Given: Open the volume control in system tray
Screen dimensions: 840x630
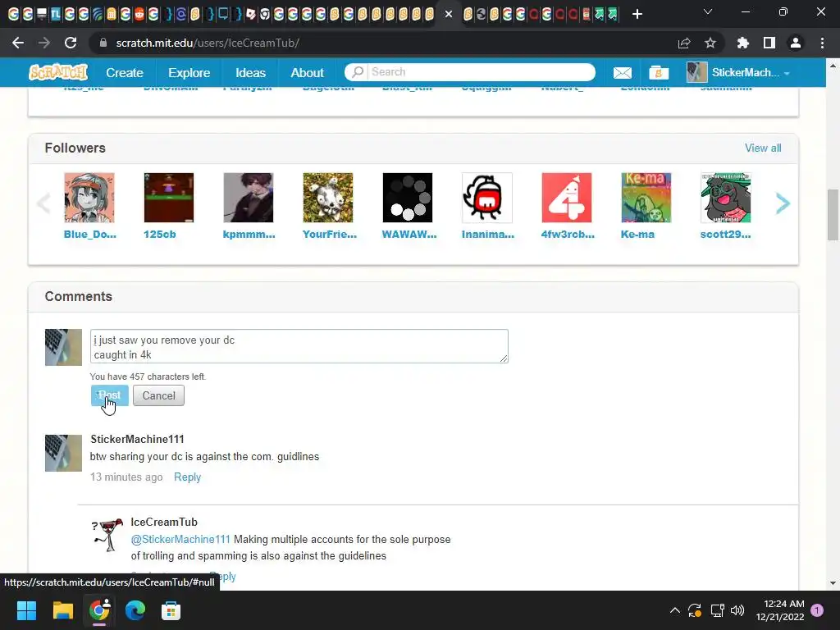Looking at the screenshot, I should [737, 610].
